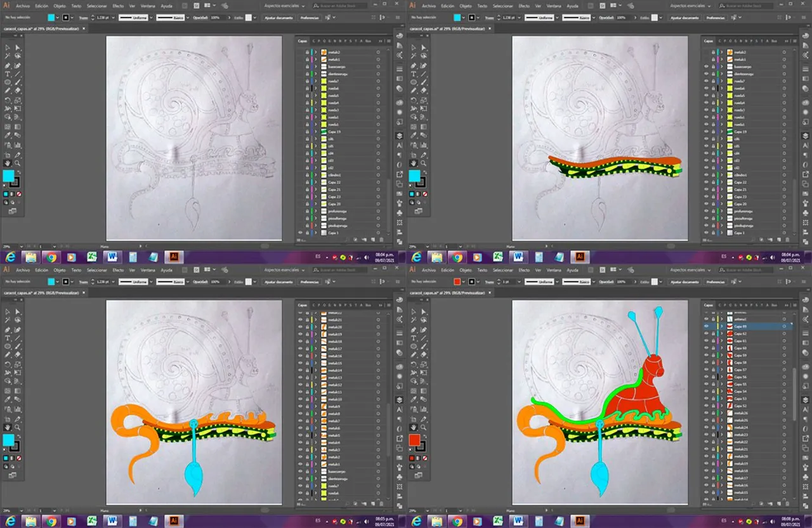Select the Eyedropper tool in the green-foot-only window
The height and width of the screenshot is (528, 812).
pyautogui.click(x=414, y=134)
